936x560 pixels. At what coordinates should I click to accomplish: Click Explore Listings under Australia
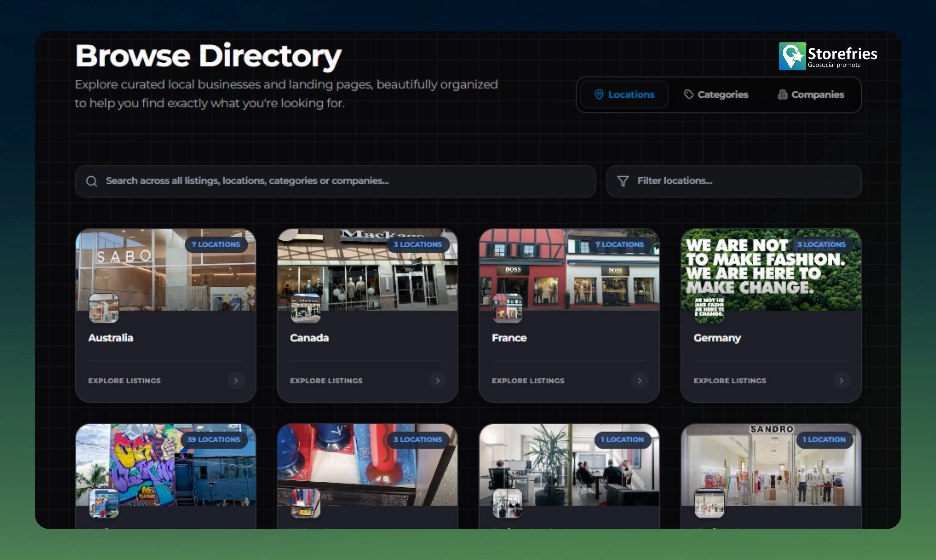125,380
